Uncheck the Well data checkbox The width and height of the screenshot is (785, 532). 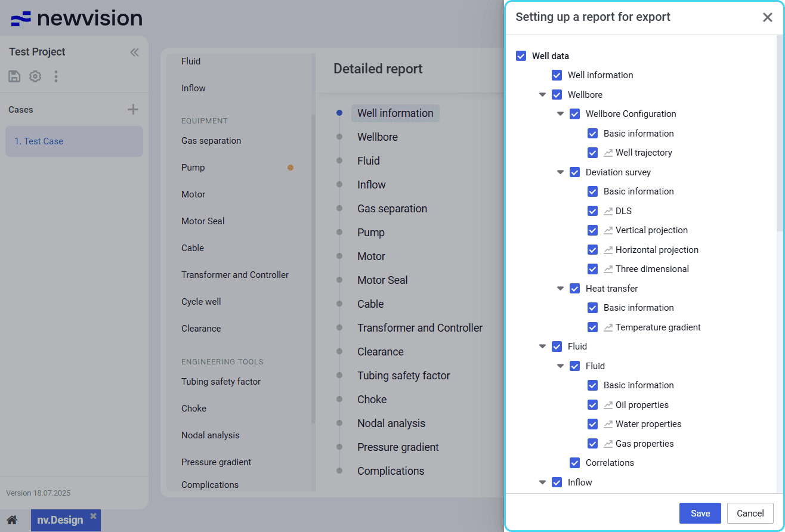[x=521, y=56]
